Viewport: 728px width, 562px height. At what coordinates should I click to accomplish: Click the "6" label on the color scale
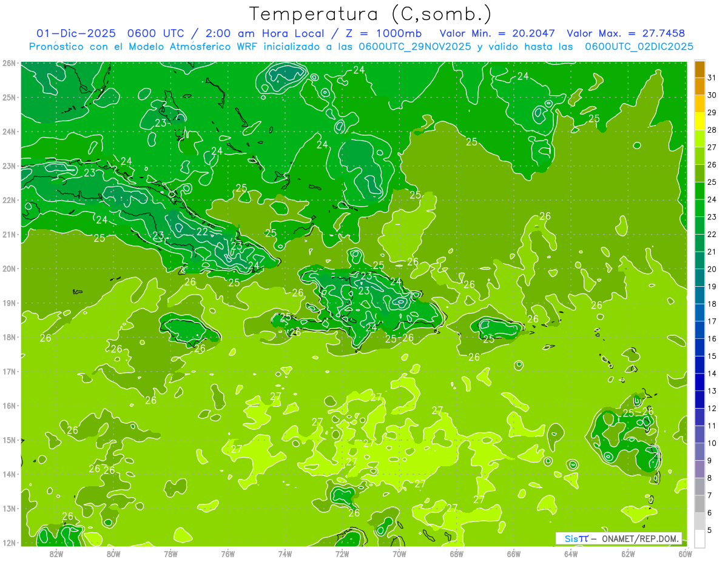tap(711, 513)
